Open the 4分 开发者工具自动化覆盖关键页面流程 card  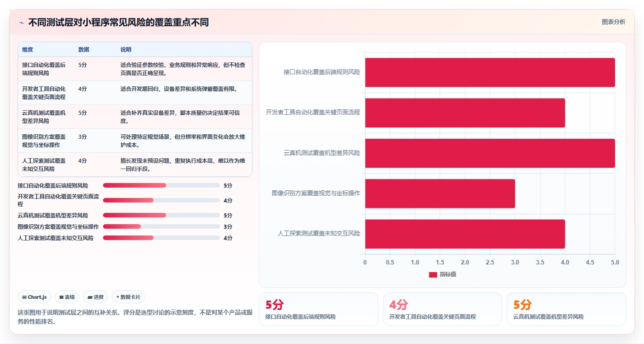click(x=442, y=309)
